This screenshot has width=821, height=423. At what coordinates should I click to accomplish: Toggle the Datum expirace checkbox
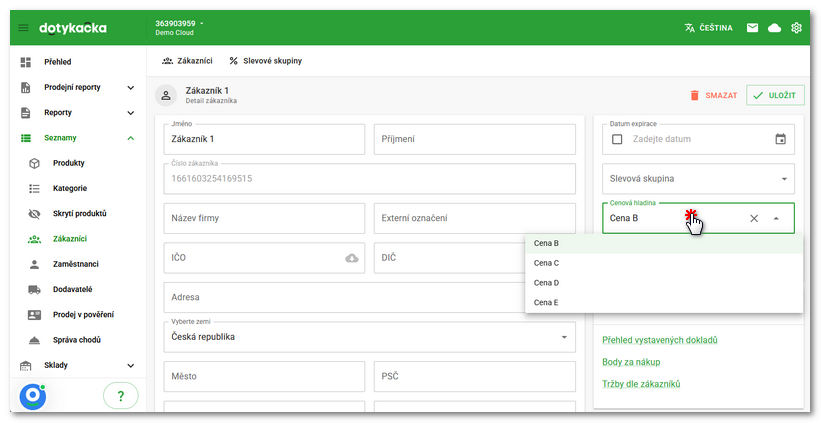[617, 139]
